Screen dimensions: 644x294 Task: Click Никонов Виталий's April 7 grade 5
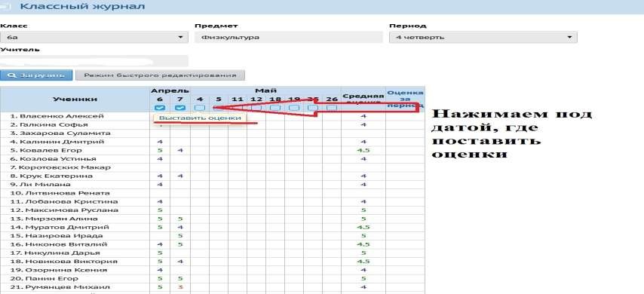pyautogui.click(x=180, y=245)
